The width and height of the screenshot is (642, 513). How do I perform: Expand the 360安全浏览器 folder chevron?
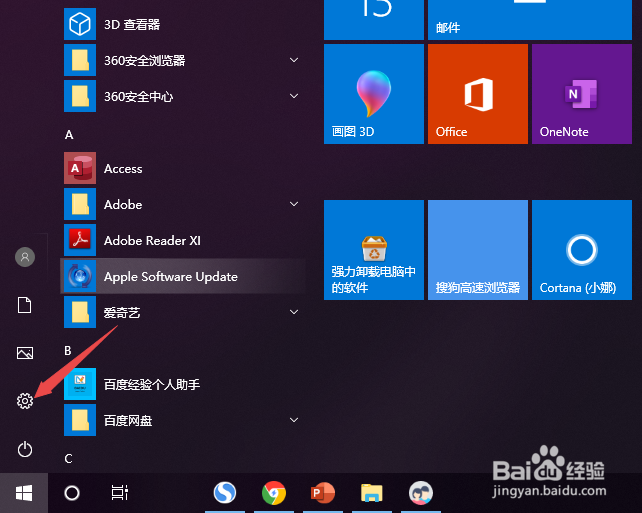pyautogui.click(x=294, y=60)
